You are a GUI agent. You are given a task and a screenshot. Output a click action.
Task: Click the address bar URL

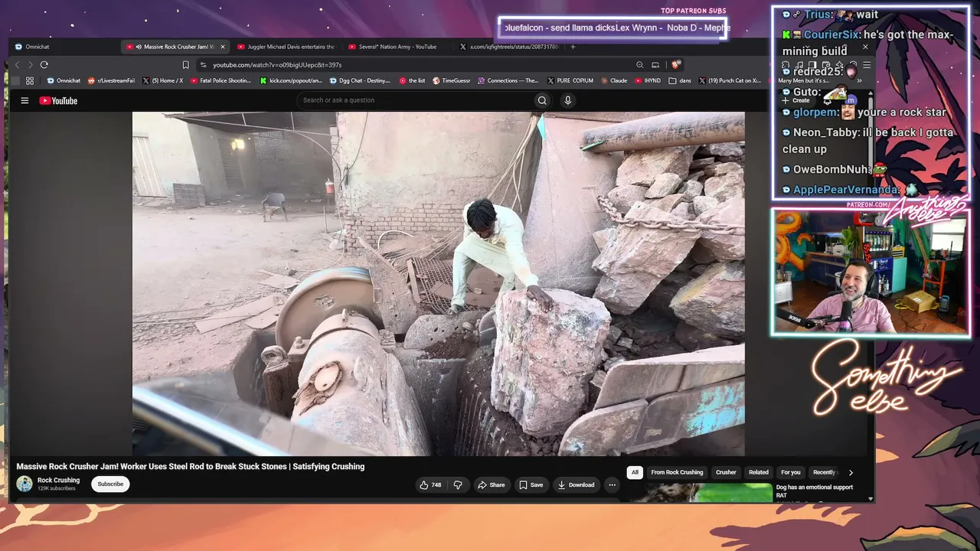click(277, 65)
